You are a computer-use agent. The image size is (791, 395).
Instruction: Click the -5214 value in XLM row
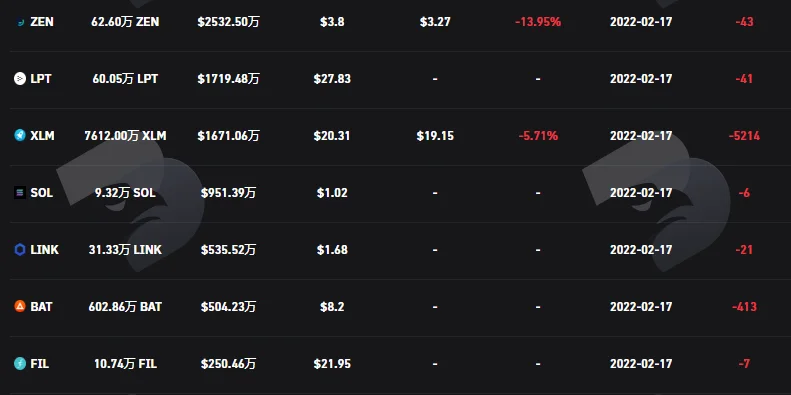pyautogui.click(x=744, y=136)
